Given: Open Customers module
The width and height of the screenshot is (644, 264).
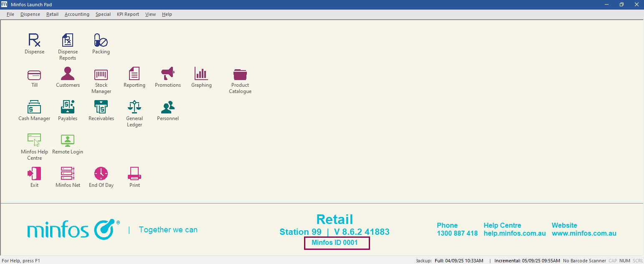Looking at the screenshot, I should point(68,73).
